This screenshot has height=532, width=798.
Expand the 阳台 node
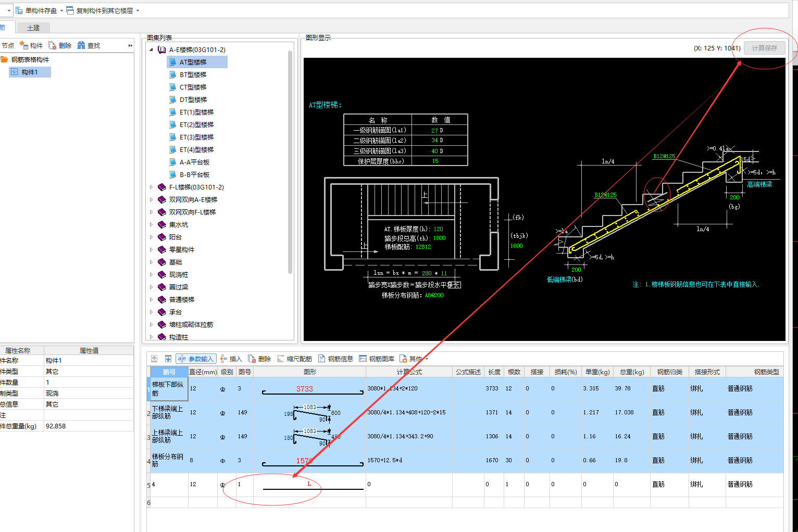click(152, 237)
